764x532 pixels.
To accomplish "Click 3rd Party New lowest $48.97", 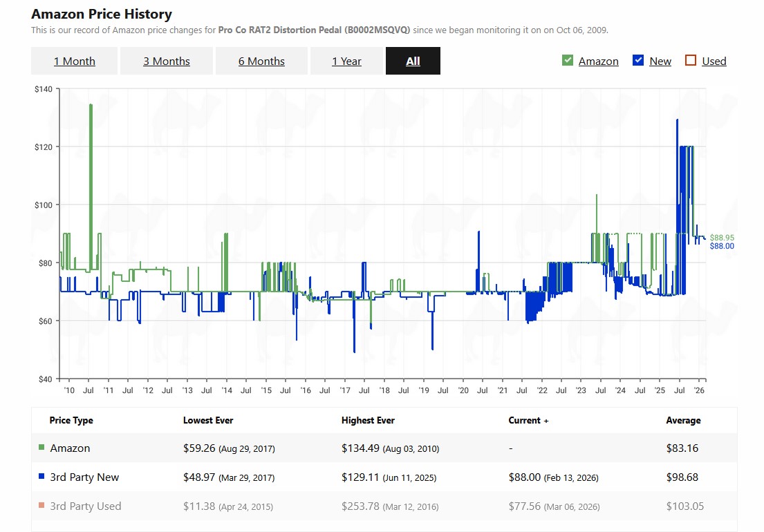I will pyautogui.click(x=199, y=477).
